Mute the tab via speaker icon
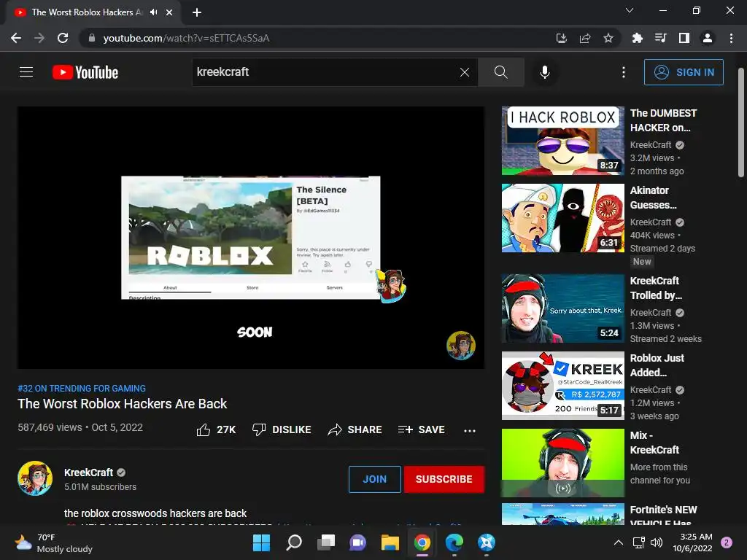 (153, 12)
